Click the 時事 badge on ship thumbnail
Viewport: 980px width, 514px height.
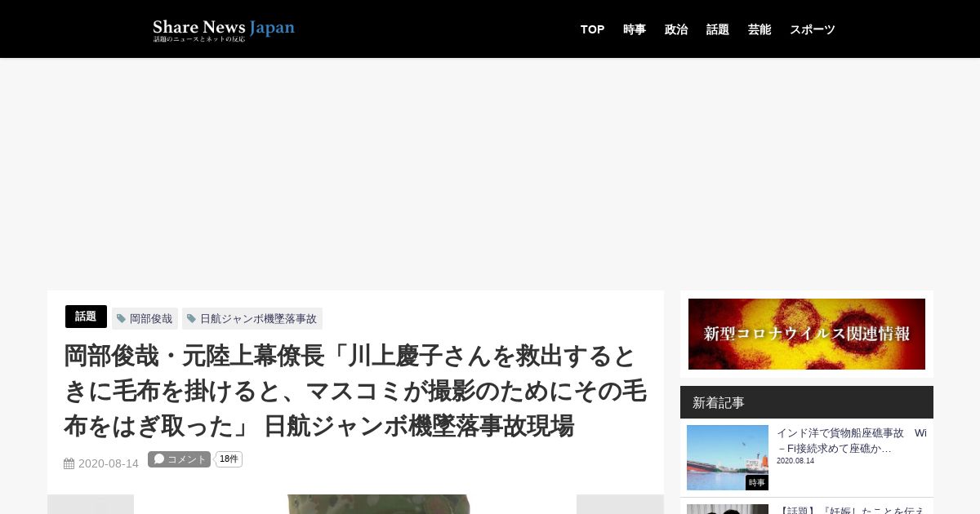[x=757, y=483]
